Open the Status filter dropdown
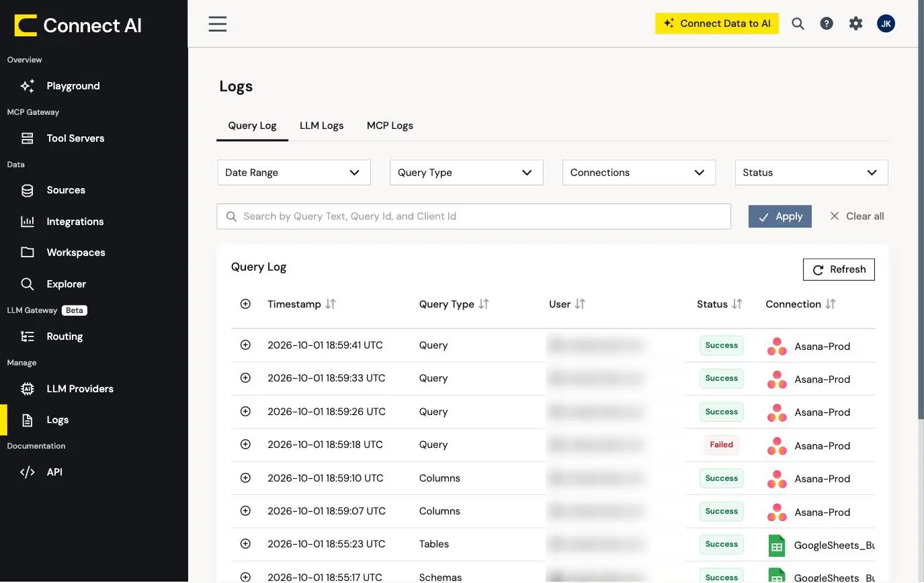The height and width of the screenshot is (583, 924). (x=811, y=173)
